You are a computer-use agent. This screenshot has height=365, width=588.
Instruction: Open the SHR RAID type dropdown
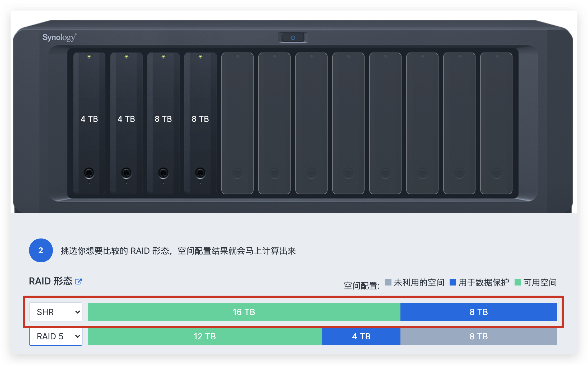click(55, 312)
